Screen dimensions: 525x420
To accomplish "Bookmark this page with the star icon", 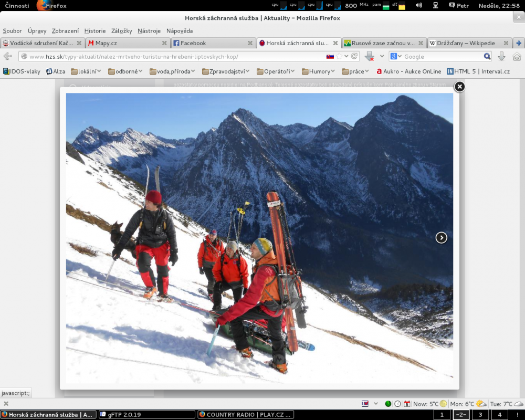I will [x=340, y=57].
